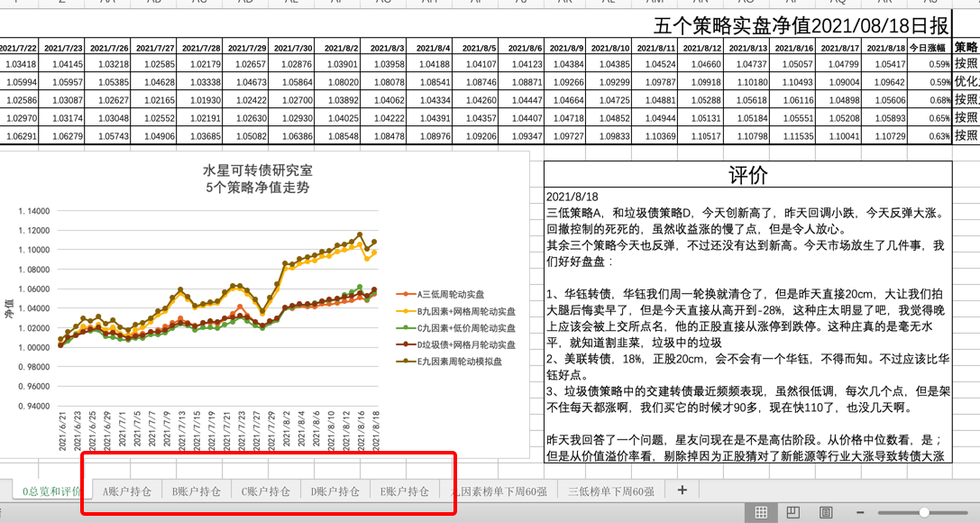Select the D账户持仓 sheet tab

tap(334, 491)
